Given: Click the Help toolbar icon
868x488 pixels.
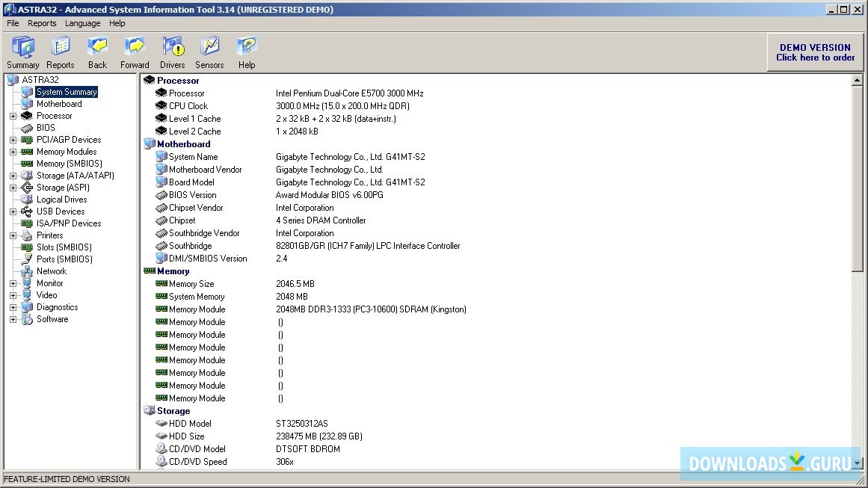Looking at the screenshot, I should pyautogui.click(x=247, y=51).
